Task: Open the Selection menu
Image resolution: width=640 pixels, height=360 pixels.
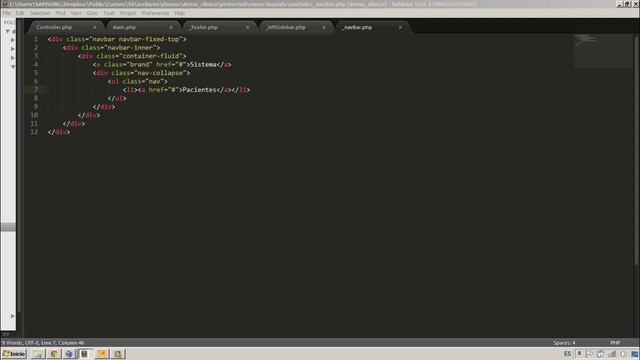Action: (x=40, y=13)
